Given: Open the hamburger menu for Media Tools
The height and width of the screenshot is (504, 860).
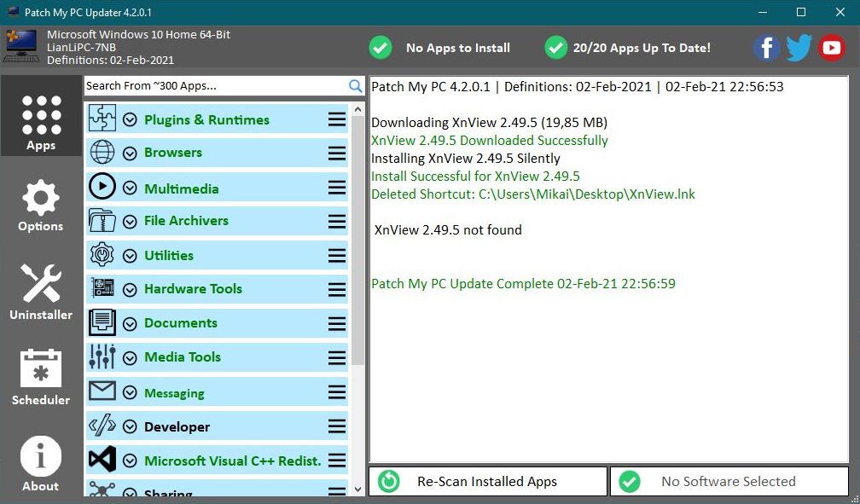Looking at the screenshot, I should pos(337,358).
